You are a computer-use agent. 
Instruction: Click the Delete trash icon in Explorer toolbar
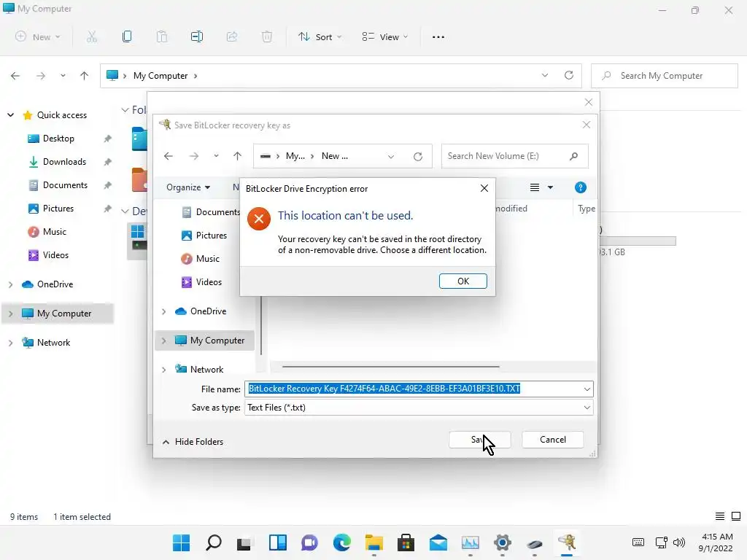[267, 36]
